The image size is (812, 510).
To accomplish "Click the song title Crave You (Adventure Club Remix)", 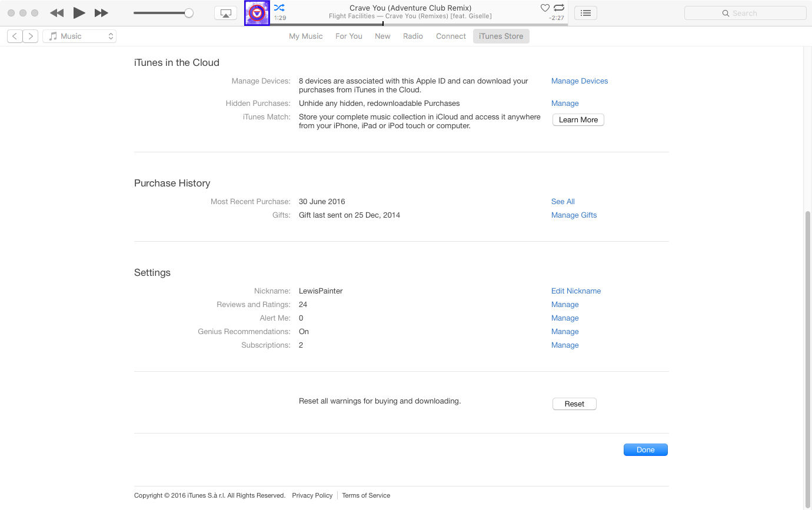I will pyautogui.click(x=410, y=8).
